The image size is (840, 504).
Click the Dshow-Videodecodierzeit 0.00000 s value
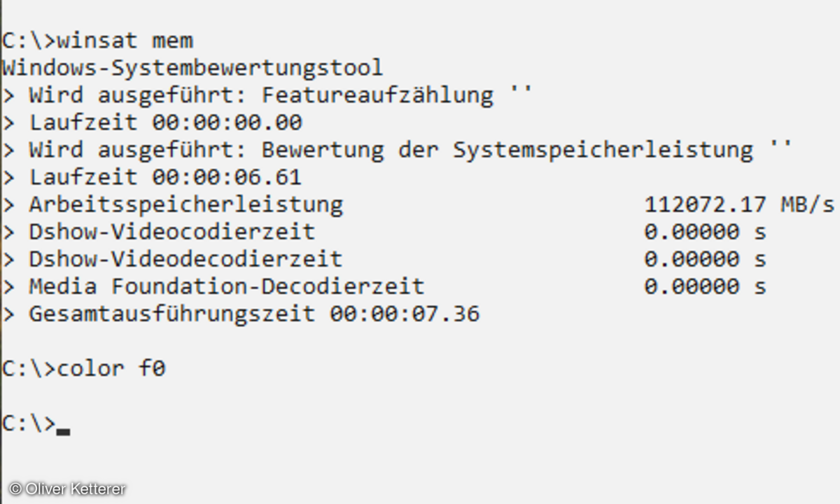(x=705, y=259)
